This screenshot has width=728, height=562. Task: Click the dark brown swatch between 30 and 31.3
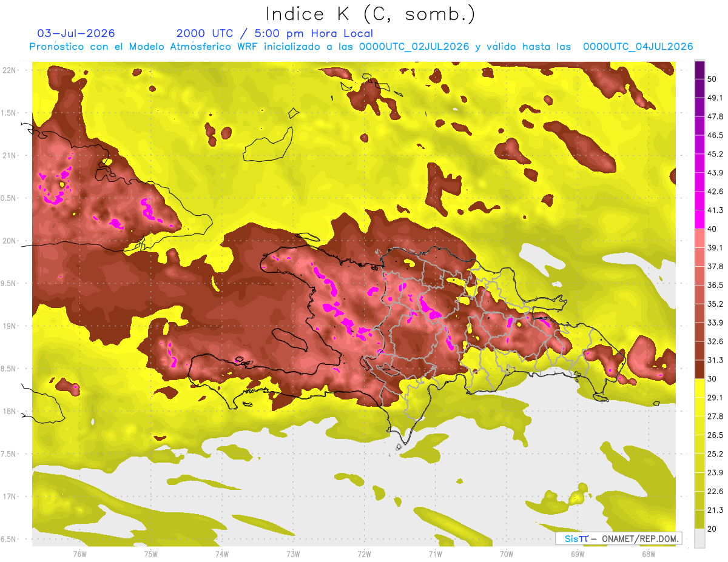point(699,370)
